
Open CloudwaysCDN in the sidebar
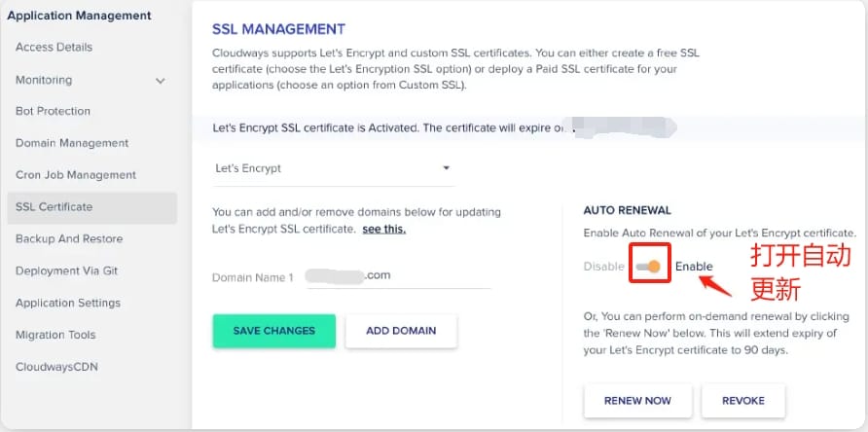tap(56, 367)
